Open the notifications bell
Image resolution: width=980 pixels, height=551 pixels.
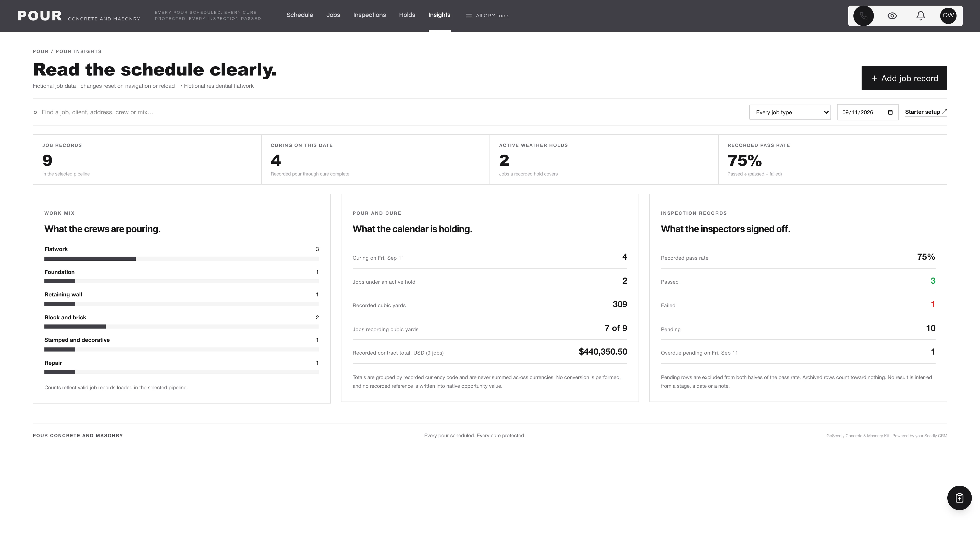click(920, 16)
